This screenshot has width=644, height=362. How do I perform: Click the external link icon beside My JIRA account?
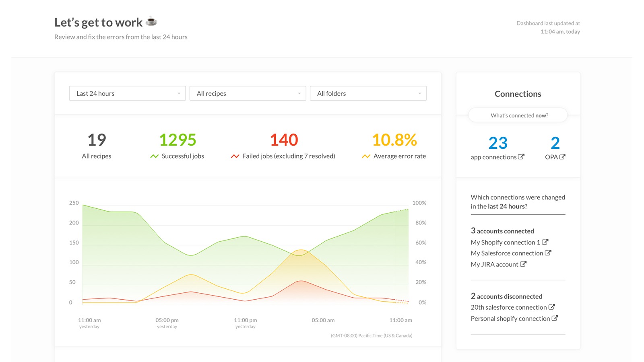(x=523, y=264)
